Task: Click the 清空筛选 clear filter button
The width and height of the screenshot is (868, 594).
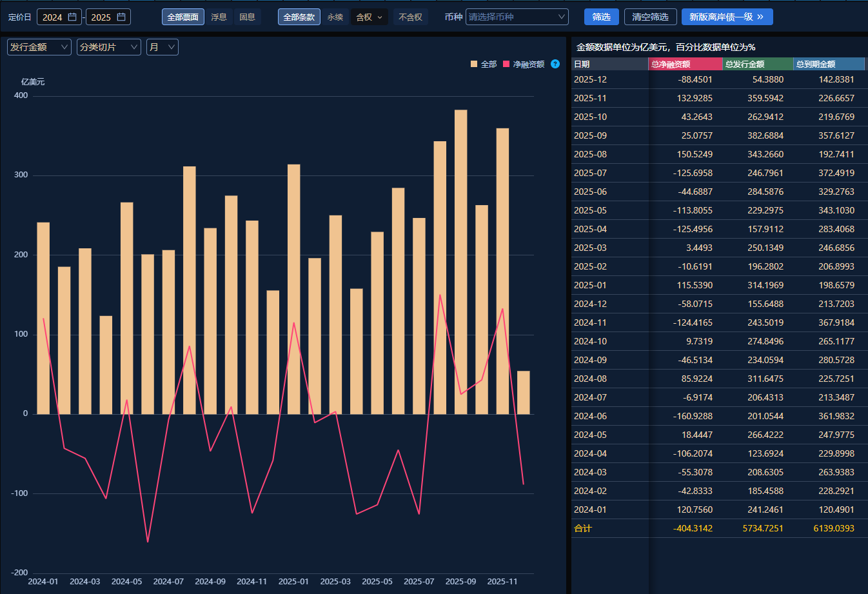Action: tap(650, 17)
